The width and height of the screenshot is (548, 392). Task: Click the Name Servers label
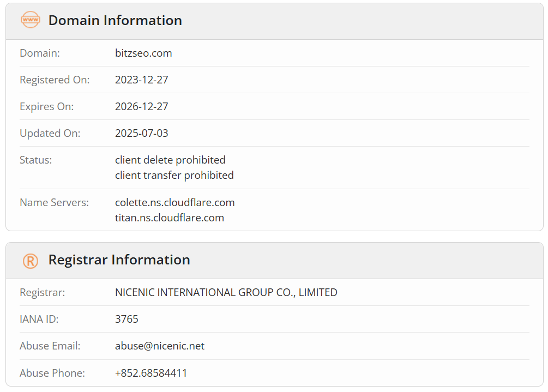pos(54,202)
